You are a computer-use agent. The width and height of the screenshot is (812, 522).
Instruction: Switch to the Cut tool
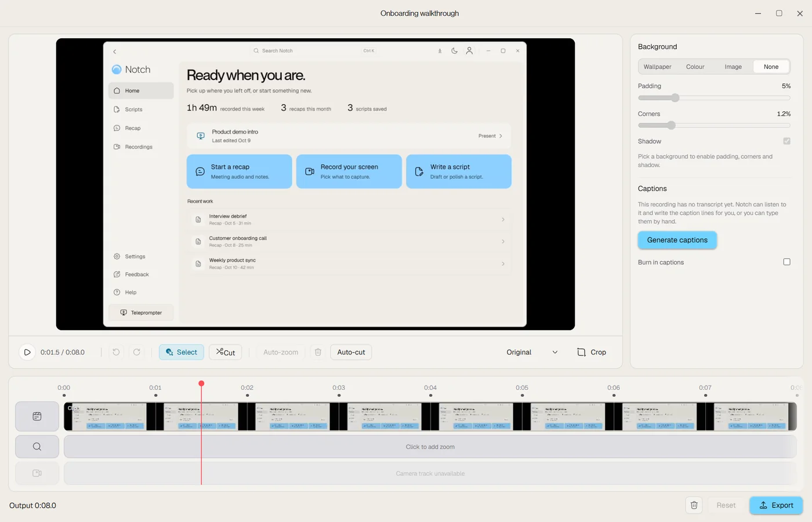pos(226,352)
